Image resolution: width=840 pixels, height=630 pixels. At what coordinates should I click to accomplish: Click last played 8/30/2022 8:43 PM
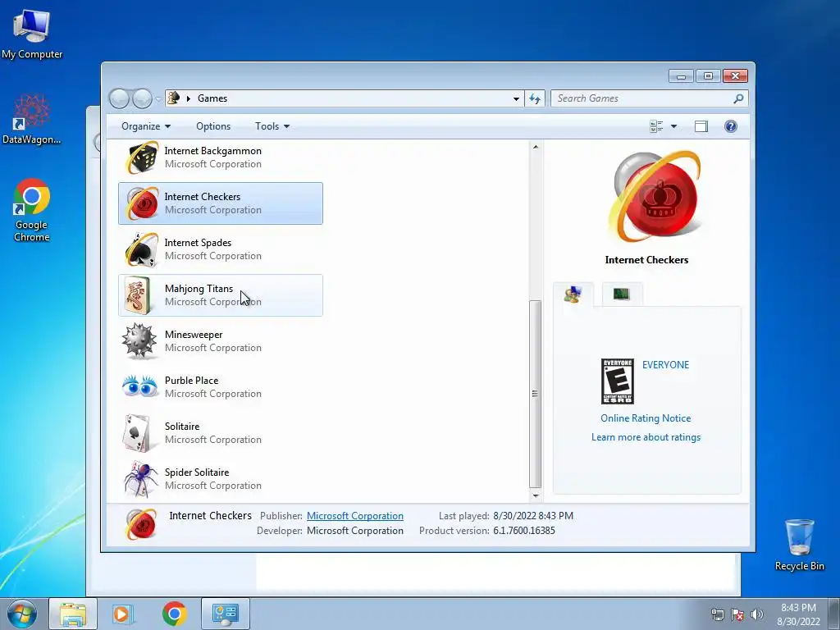[x=533, y=516]
